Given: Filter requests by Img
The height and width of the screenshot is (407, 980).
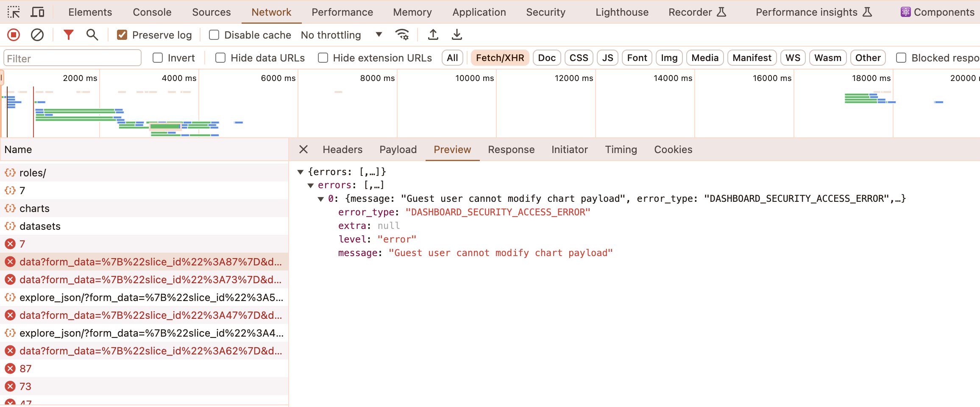Looking at the screenshot, I should pos(669,58).
